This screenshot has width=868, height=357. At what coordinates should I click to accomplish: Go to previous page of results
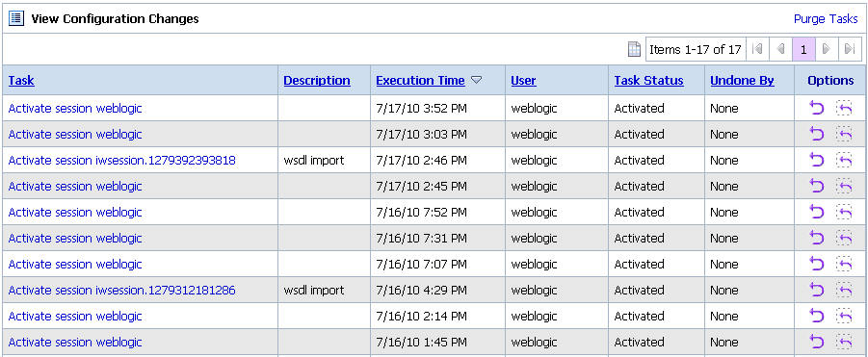(x=780, y=49)
